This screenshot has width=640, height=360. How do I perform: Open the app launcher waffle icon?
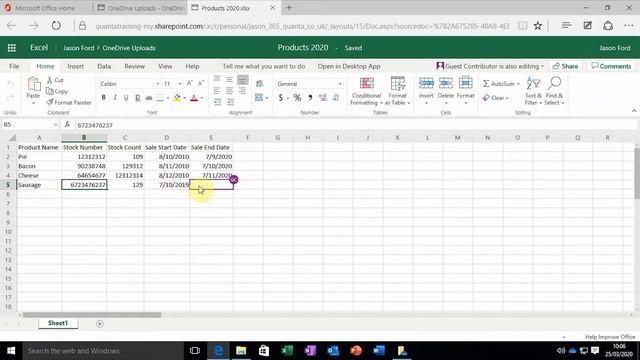click(11, 48)
